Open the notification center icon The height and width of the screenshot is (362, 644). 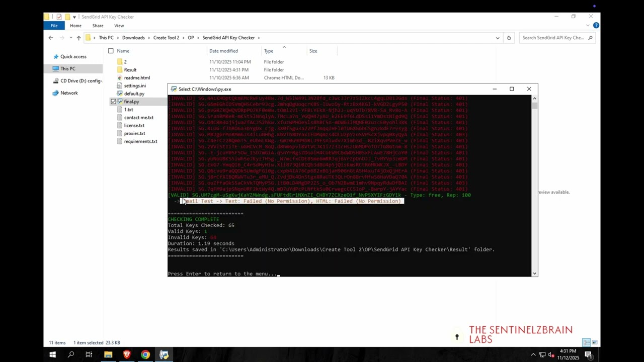click(x=588, y=355)
